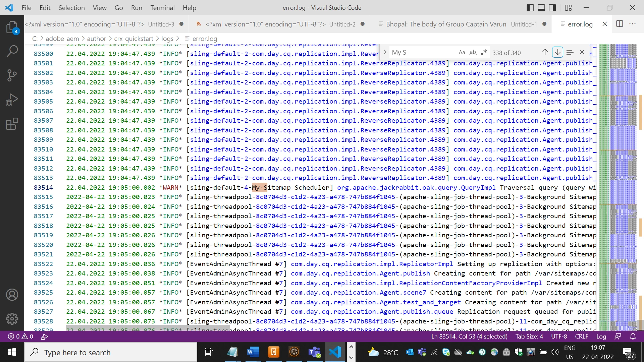This screenshot has height=362, width=644.
Task: Open Source Control view
Action: click(x=12, y=75)
